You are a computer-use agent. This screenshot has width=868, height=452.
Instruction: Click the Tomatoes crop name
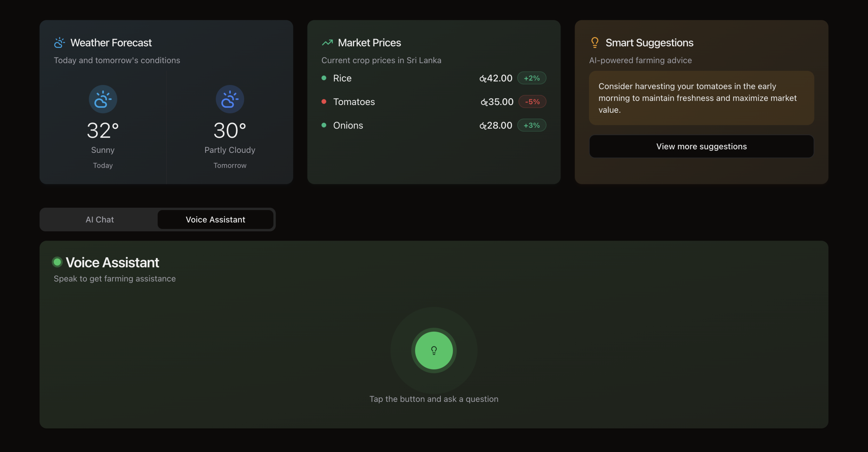pyautogui.click(x=354, y=102)
